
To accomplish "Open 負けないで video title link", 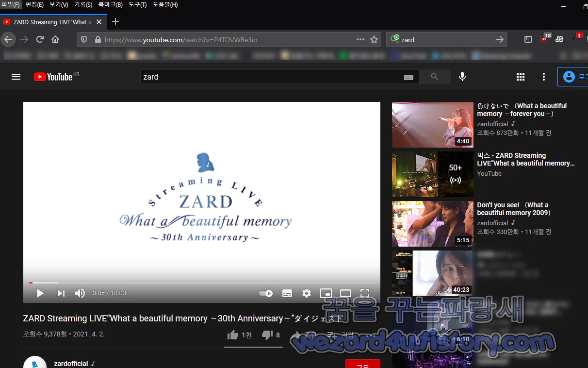I will (x=522, y=110).
